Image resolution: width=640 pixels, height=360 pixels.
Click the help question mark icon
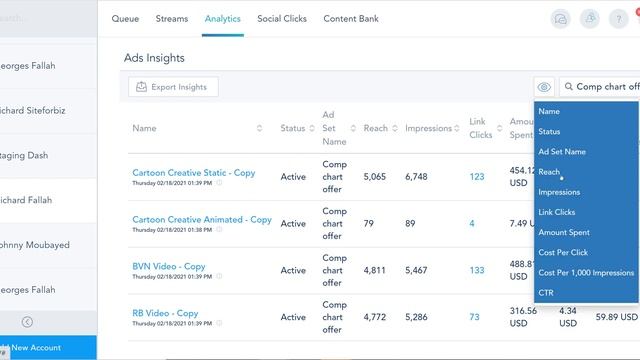click(x=619, y=19)
